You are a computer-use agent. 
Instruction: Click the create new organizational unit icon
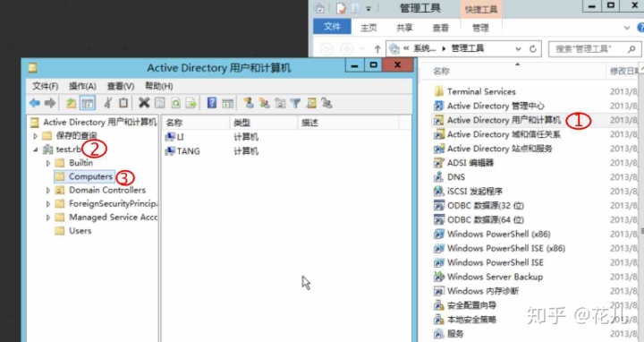(280, 103)
